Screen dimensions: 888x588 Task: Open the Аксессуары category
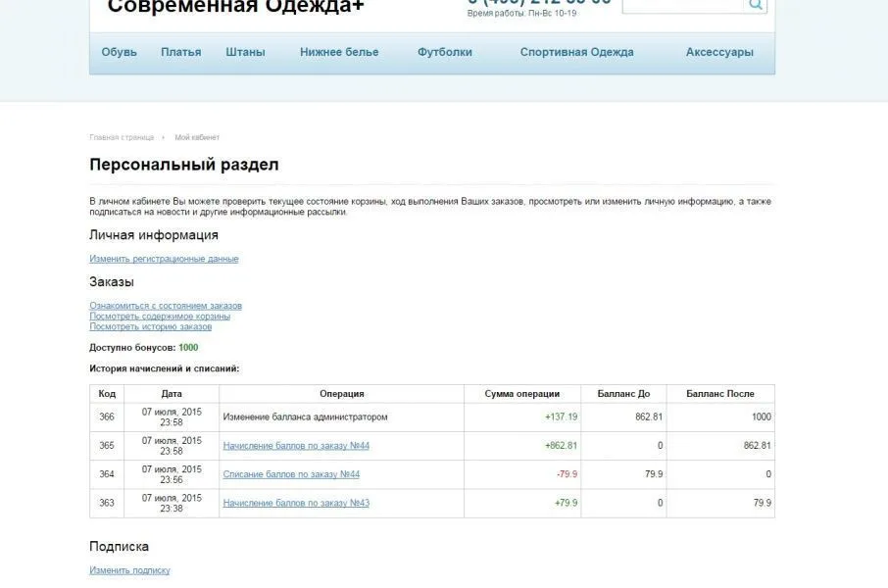718,52
